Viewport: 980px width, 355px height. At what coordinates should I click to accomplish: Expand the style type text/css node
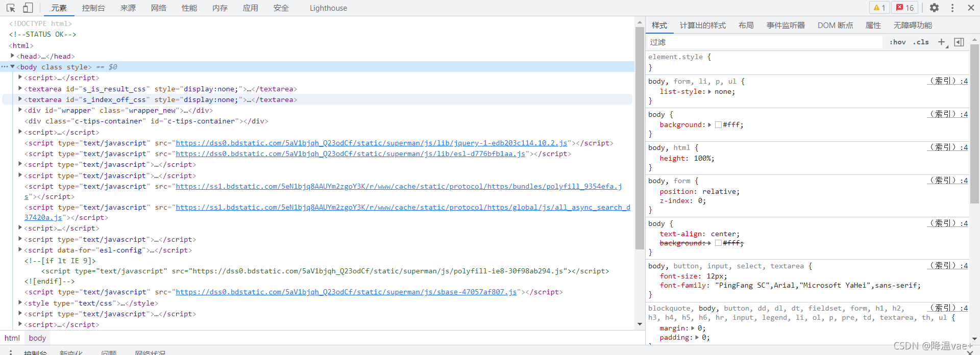pyautogui.click(x=20, y=302)
